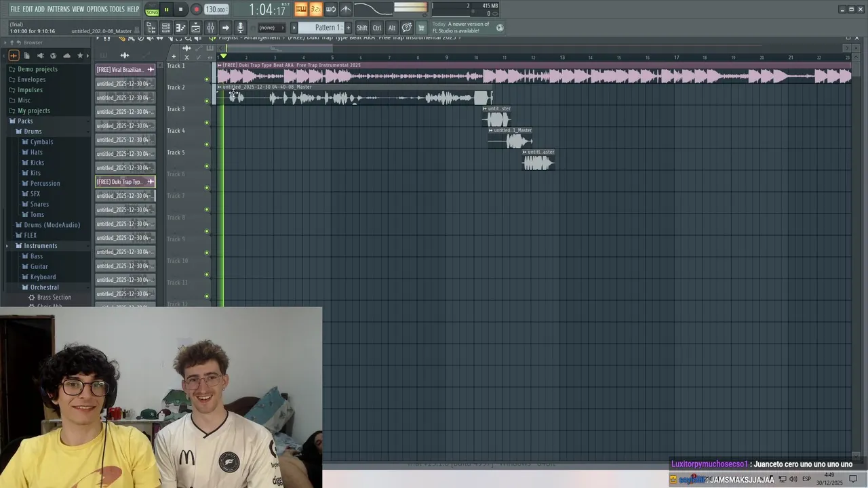Collapse the Drums folder
The image size is (868, 488).
(33, 131)
